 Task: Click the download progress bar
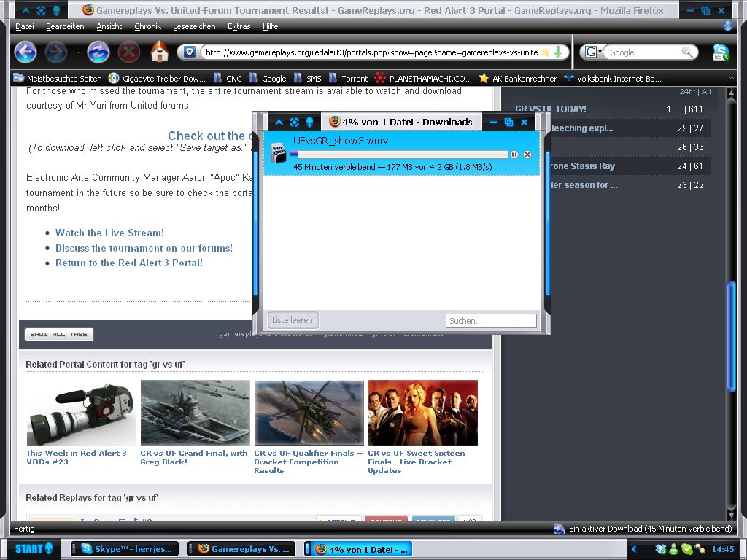[x=398, y=155]
